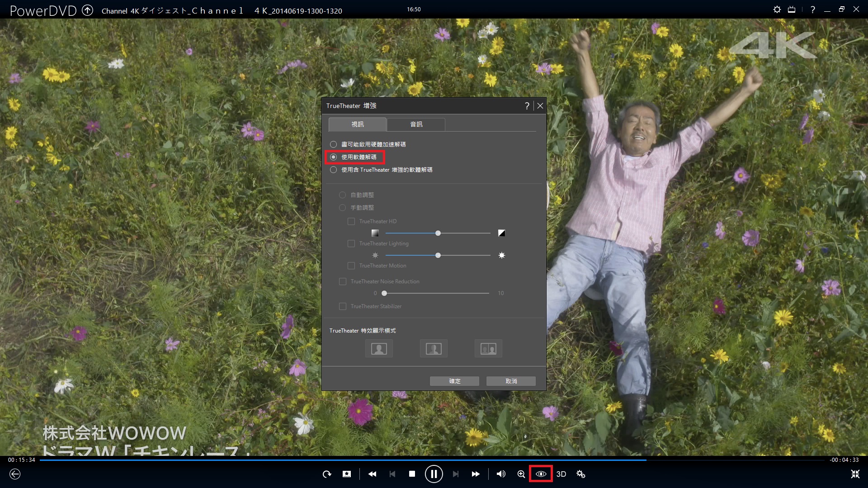The image size is (868, 488).
Task: Click the 確定 button
Action: pos(454,381)
